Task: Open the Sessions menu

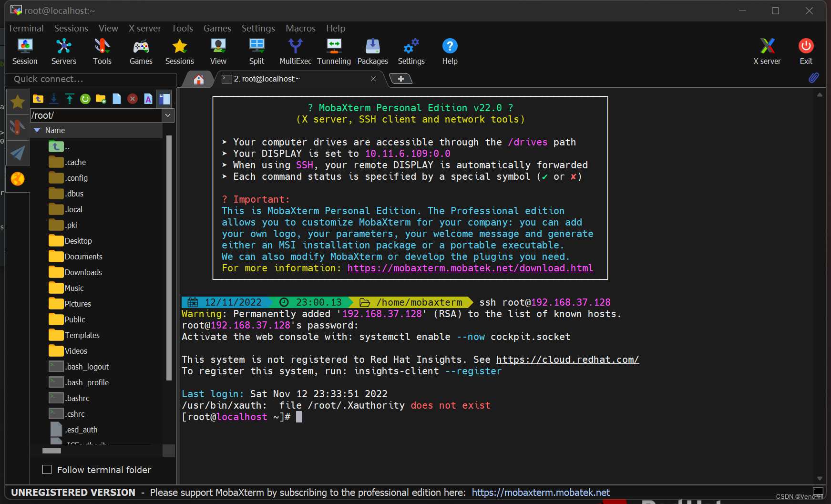Action: coord(71,28)
